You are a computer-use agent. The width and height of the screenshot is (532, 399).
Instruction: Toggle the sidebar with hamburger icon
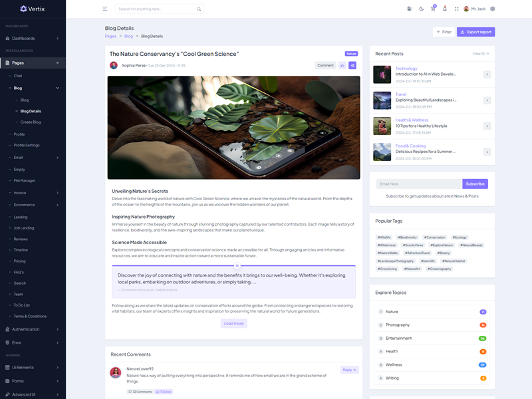pos(105,9)
